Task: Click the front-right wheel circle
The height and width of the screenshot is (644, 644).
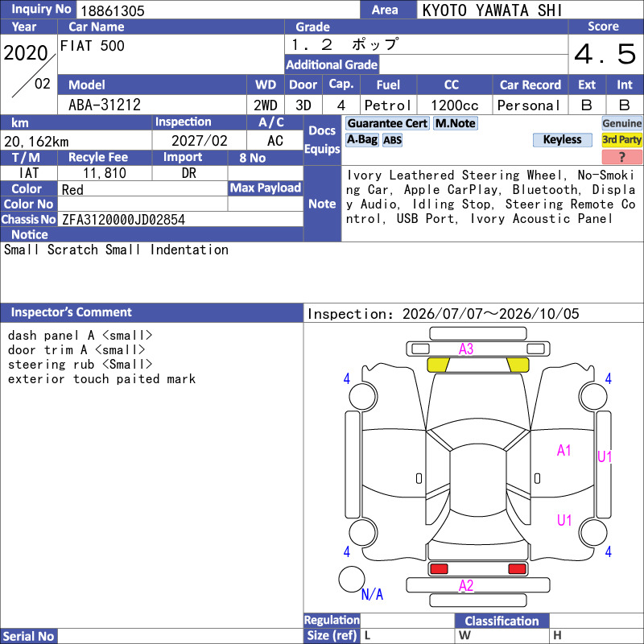Action: coord(593,396)
